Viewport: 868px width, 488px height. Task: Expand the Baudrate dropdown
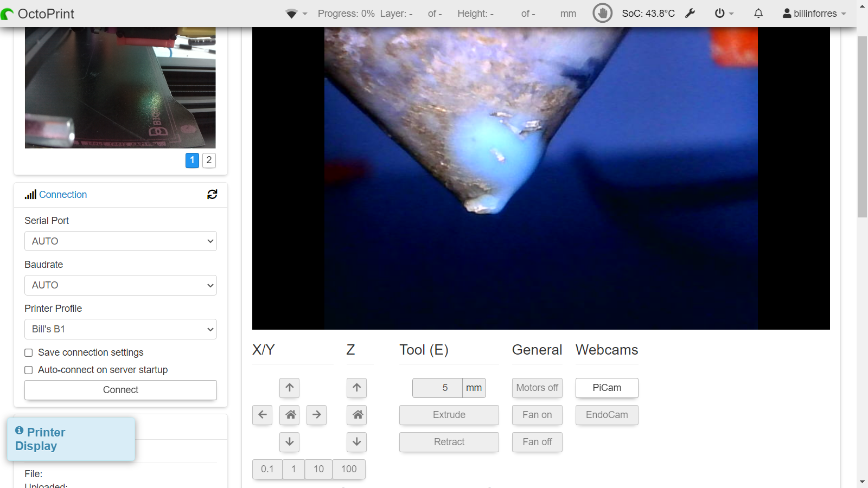[120, 285]
